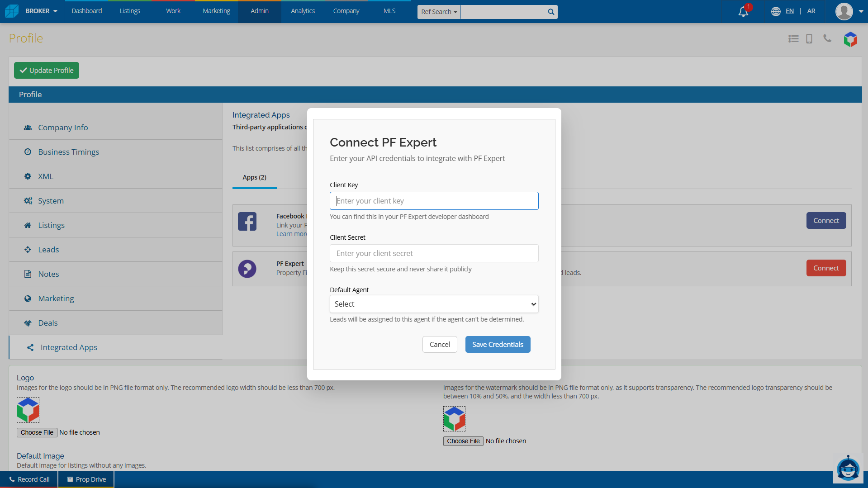Click the Company Info people icon
Image resolution: width=868 pixels, height=488 pixels.
click(28, 128)
